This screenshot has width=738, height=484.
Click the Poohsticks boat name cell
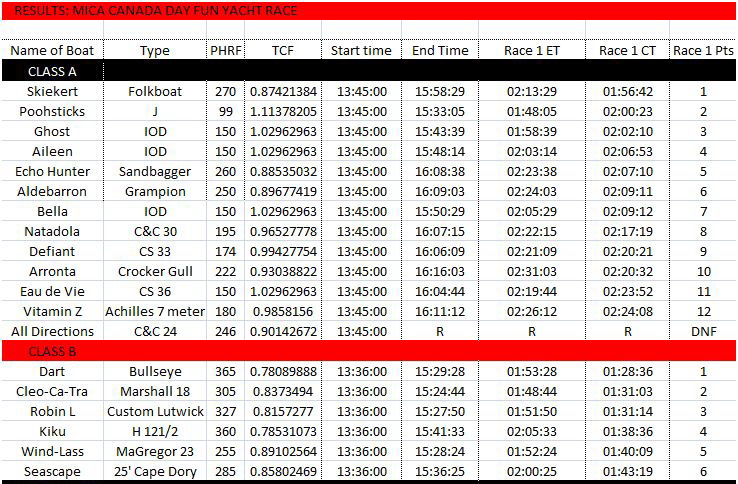(x=52, y=111)
